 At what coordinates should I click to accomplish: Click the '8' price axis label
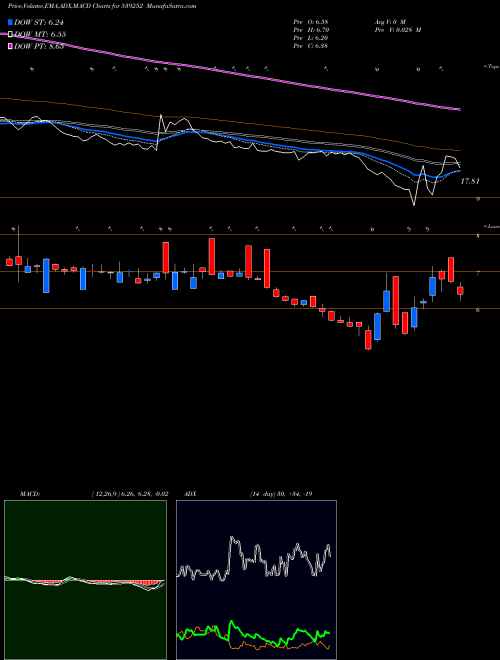pyautogui.click(x=478, y=236)
